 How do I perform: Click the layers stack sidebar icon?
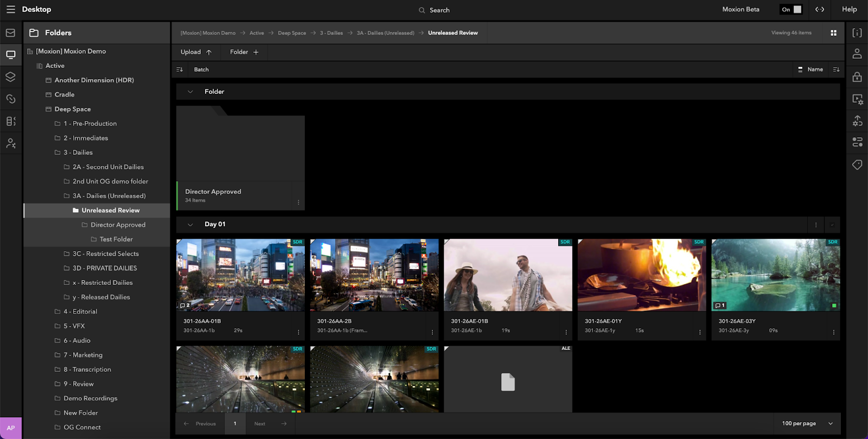10,77
